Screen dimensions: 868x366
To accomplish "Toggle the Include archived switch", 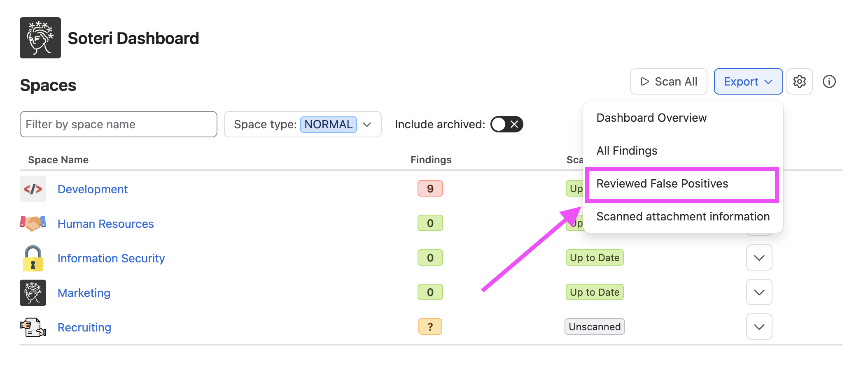I will (x=506, y=124).
